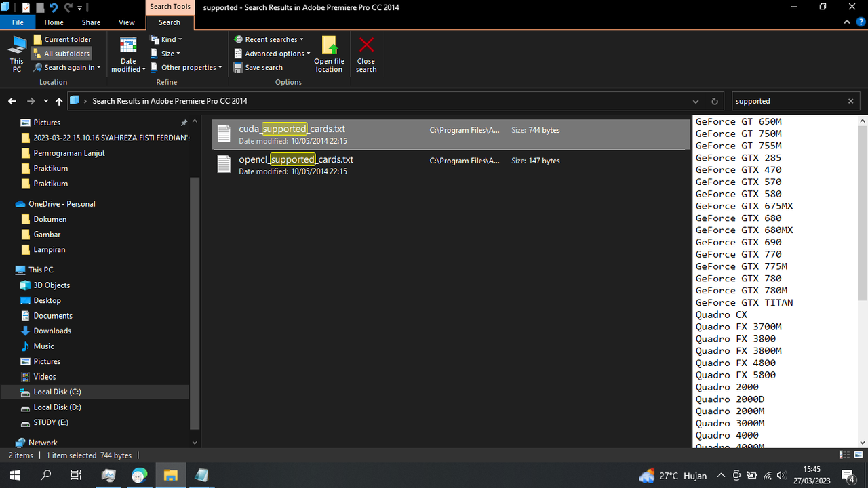
Task: Switch to Details view icon in status bar
Action: 845,455
